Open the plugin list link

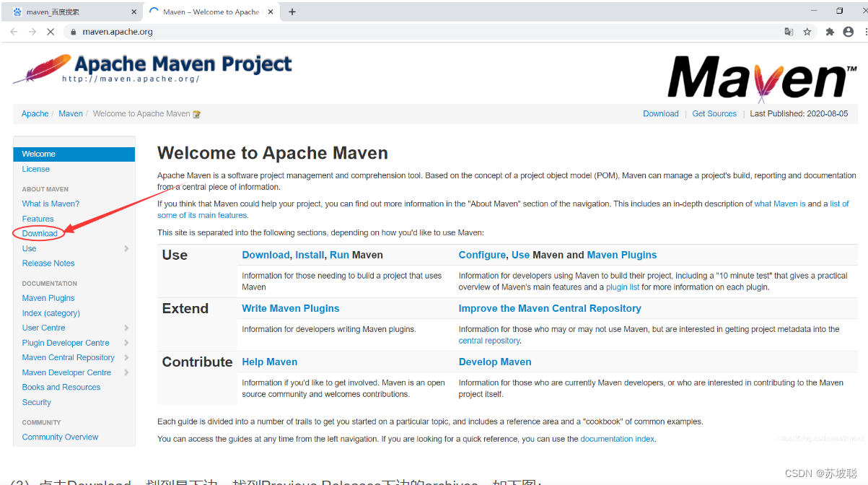(x=623, y=287)
